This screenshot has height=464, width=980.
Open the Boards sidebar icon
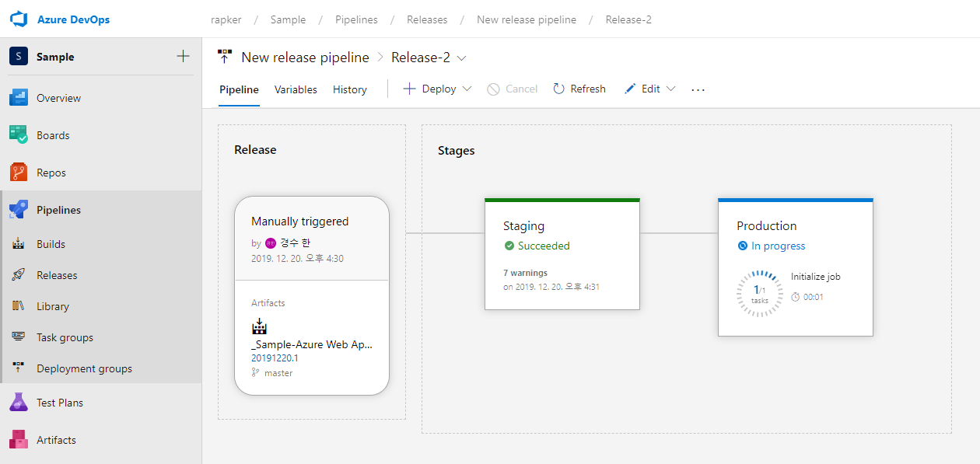coord(19,135)
